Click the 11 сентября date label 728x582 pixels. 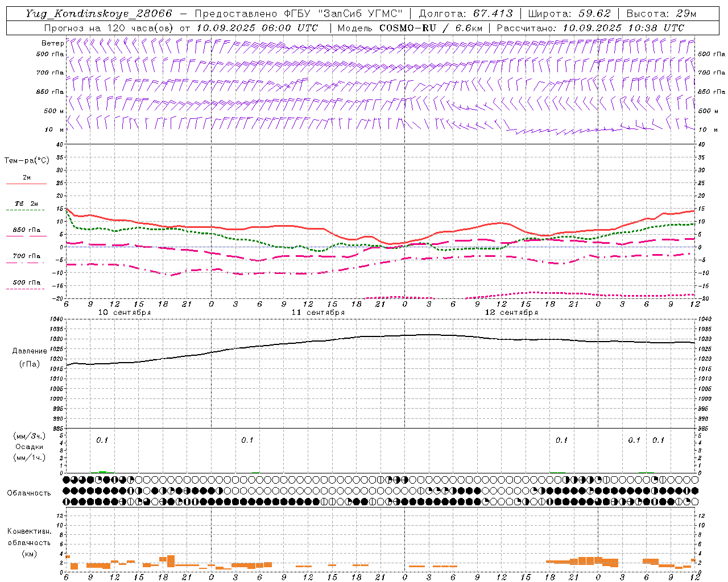coord(318,313)
